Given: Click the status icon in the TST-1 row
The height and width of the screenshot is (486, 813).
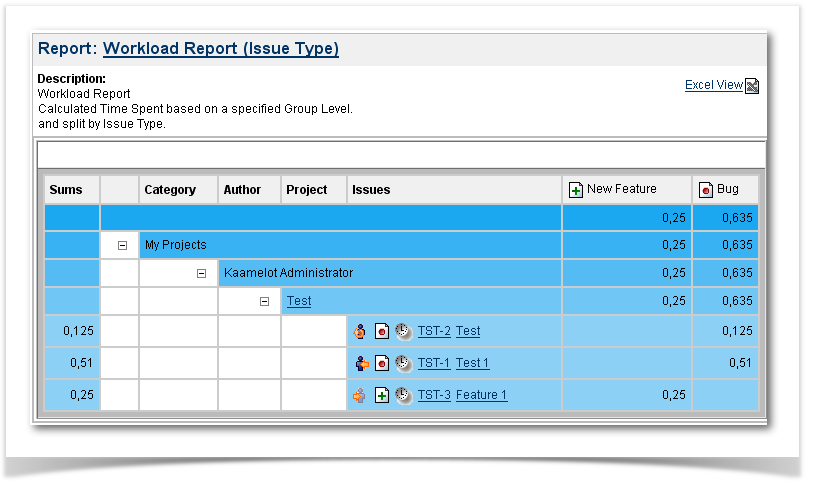Looking at the screenshot, I should pos(360,363).
